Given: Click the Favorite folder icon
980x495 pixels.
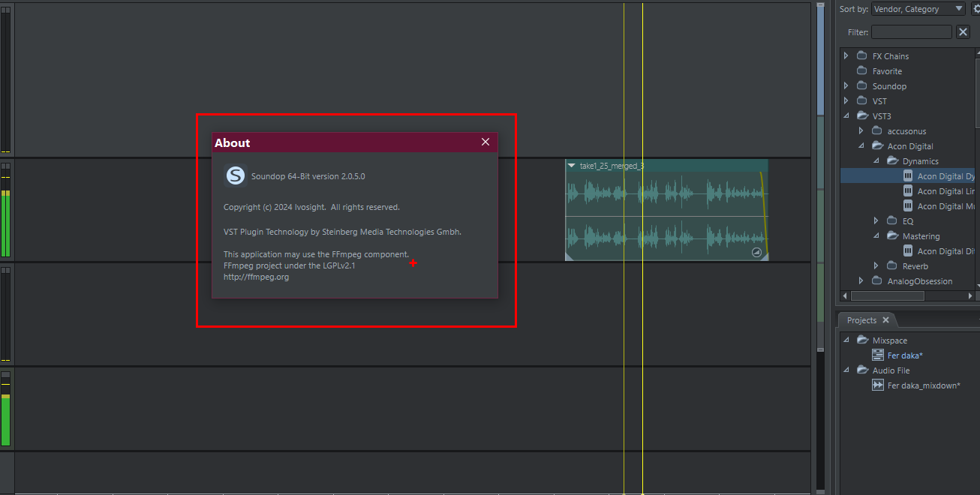Looking at the screenshot, I should [x=861, y=71].
